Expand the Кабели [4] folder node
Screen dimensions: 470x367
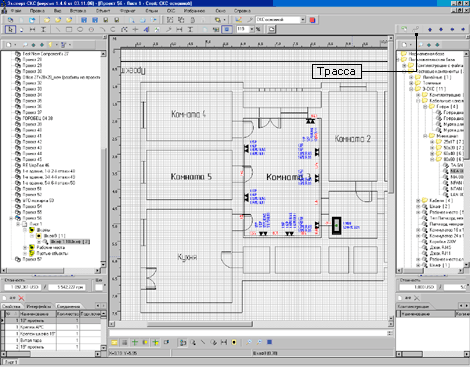[x=418, y=200]
